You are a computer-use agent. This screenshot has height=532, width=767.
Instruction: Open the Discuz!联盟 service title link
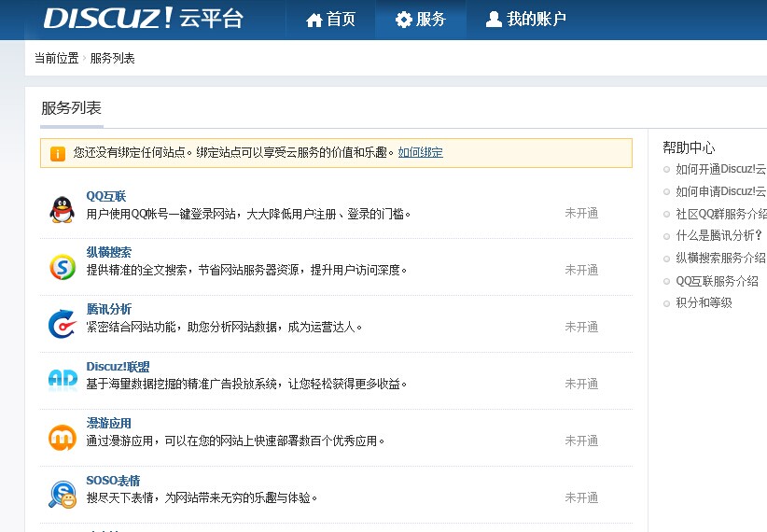coord(118,367)
